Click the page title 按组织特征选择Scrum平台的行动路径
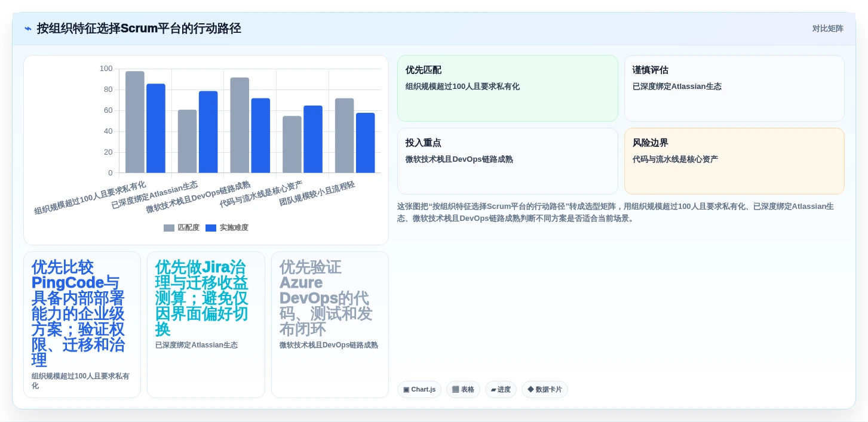Screen dimensions: 868x422 [x=139, y=29]
